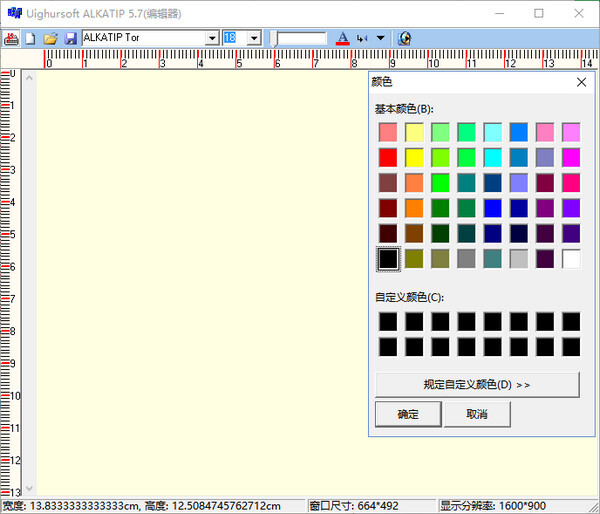This screenshot has width=600, height=514.
Task: Open the black arrow dropdown after text direction
Action: point(380,38)
